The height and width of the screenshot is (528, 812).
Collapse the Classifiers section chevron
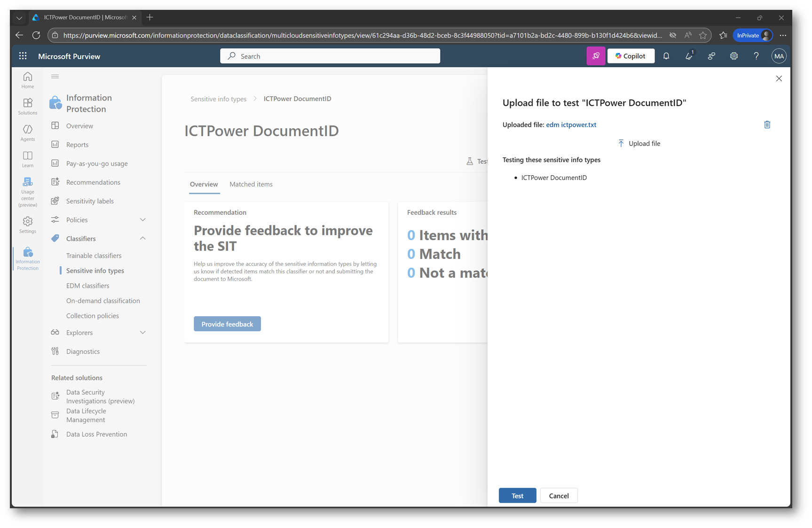coord(143,239)
